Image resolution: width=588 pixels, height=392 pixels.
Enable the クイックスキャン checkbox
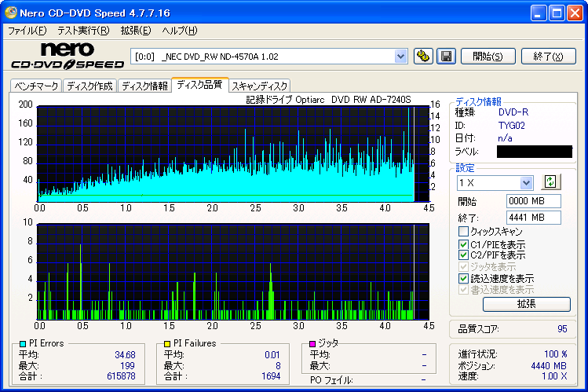tap(463, 231)
